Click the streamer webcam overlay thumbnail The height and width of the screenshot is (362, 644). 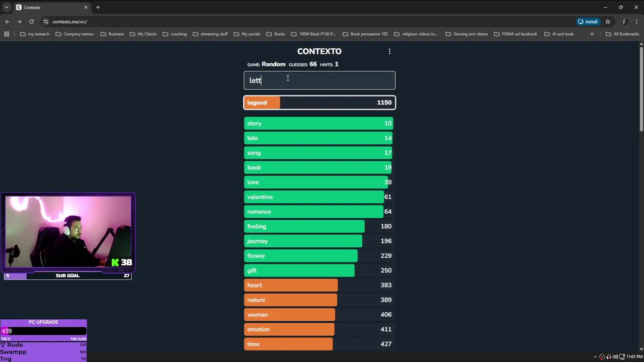(68, 232)
